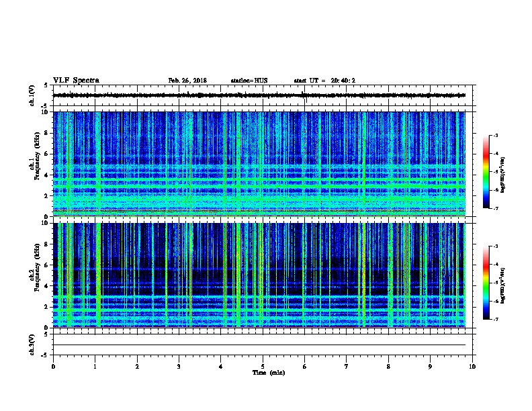Select the "start UT = 20:40: 2" text

(324, 81)
